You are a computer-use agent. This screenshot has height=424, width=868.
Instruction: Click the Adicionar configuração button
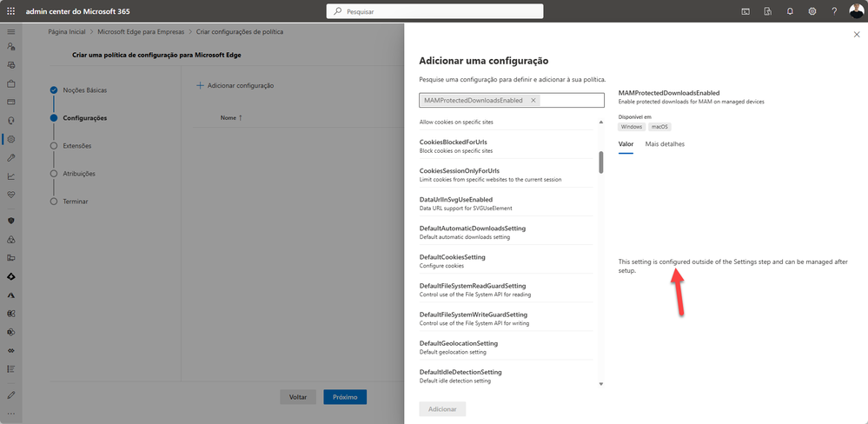click(235, 86)
